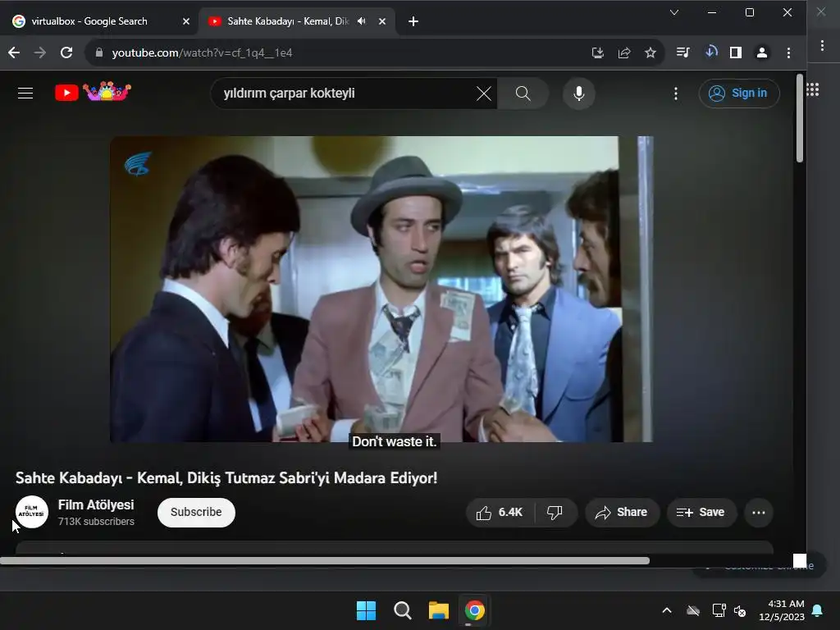Open clock and date 4:31 AM
This screenshot has width=840, height=630.
782,610
